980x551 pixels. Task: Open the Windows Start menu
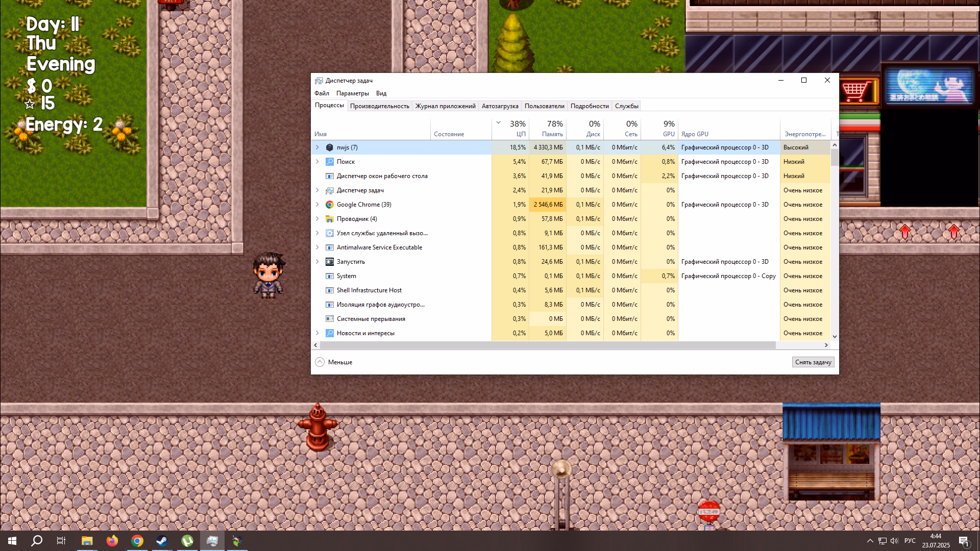tap(12, 541)
